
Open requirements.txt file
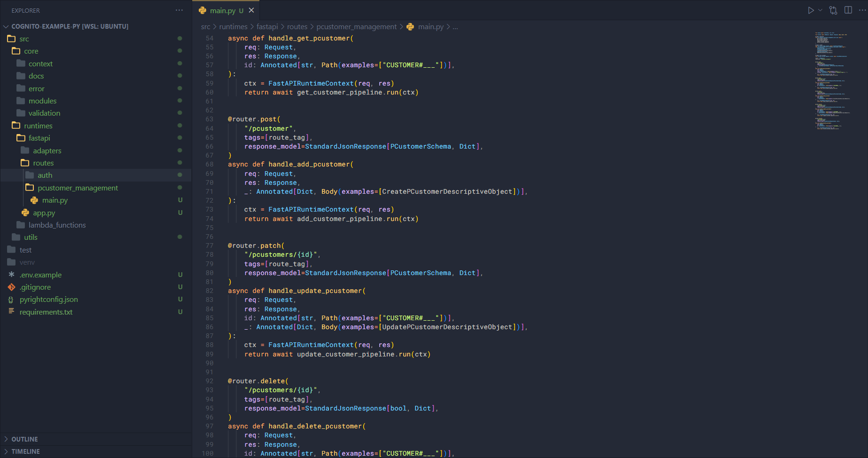coord(46,312)
